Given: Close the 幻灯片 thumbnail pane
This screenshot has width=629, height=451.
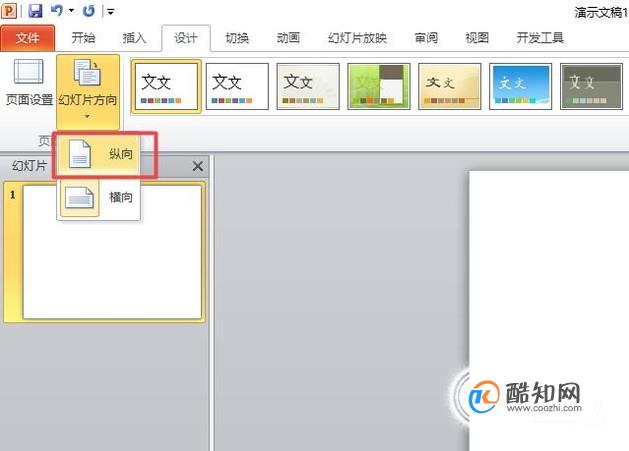Looking at the screenshot, I should (198, 166).
